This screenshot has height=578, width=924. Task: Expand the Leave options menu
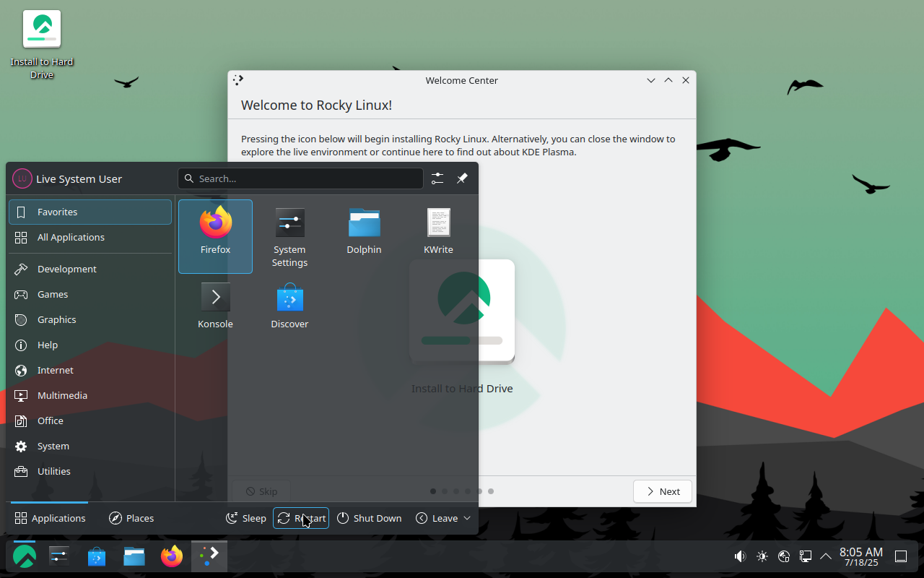443,518
